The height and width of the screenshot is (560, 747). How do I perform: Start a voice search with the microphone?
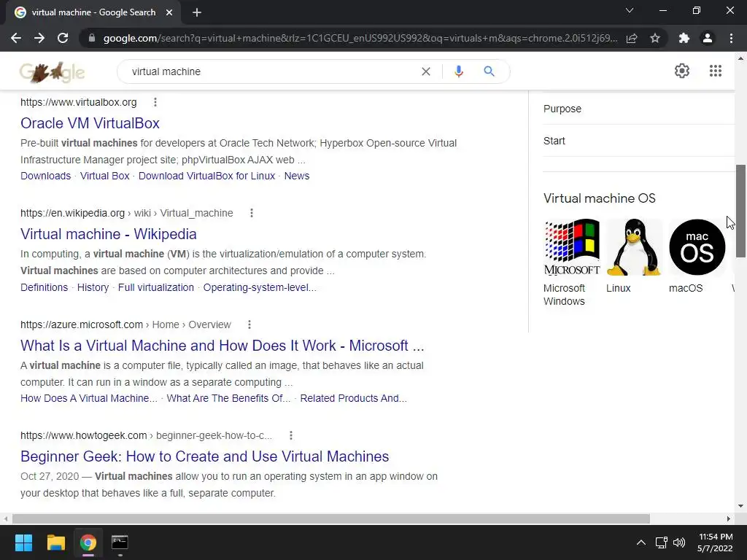pos(459,71)
